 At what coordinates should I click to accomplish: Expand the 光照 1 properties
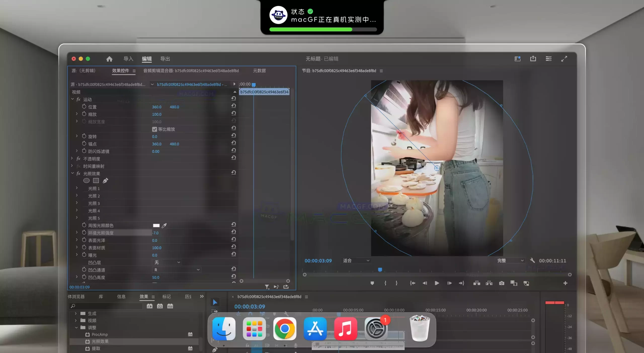pyautogui.click(x=77, y=188)
